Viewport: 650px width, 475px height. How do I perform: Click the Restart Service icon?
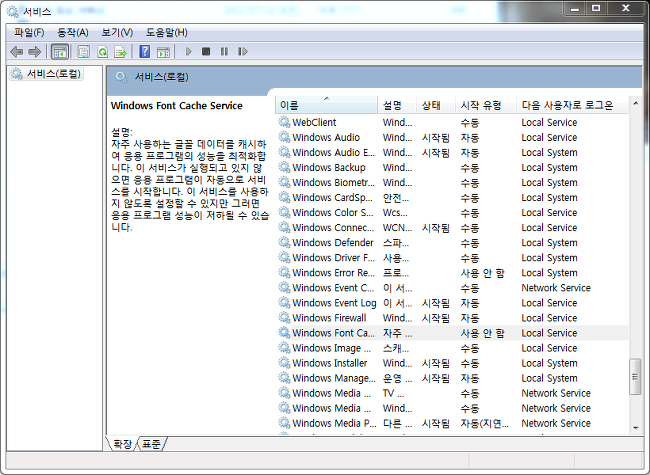coord(243,51)
